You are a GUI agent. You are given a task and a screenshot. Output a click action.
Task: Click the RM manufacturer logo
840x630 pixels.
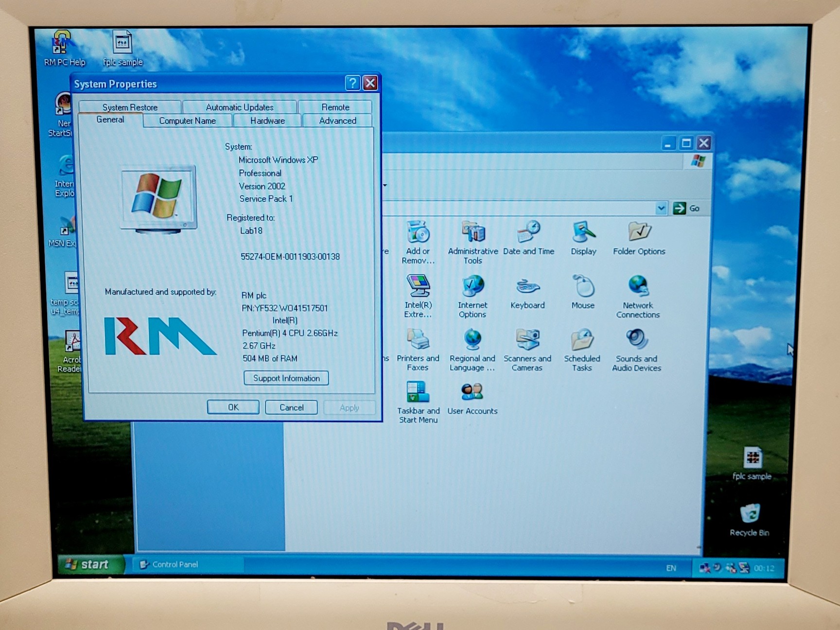click(160, 336)
